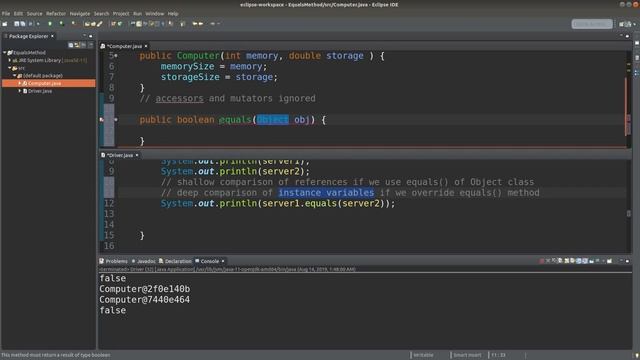Collapse the src folder node

point(9,68)
